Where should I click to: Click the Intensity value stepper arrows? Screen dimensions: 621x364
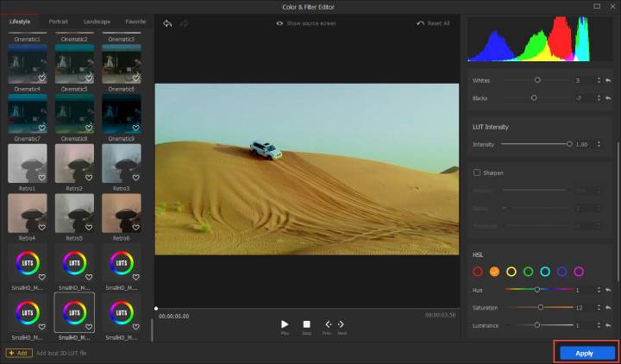tap(598, 144)
